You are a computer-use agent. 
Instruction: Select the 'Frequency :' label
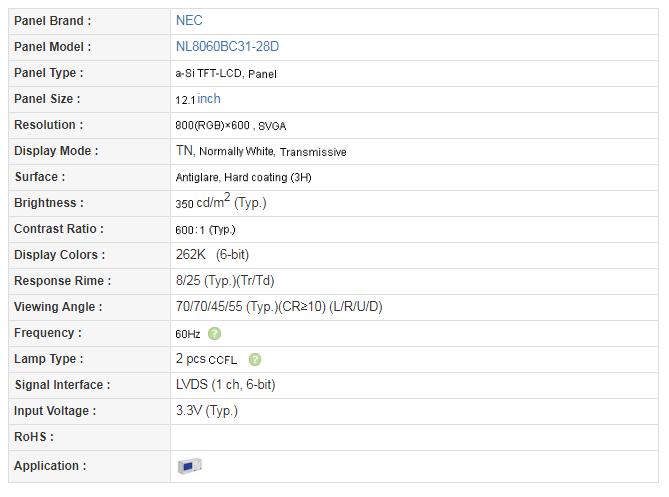click(48, 333)
